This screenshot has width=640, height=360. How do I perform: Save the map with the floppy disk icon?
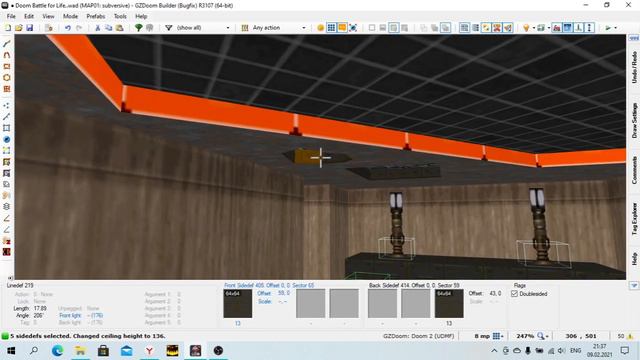[29, 28]
